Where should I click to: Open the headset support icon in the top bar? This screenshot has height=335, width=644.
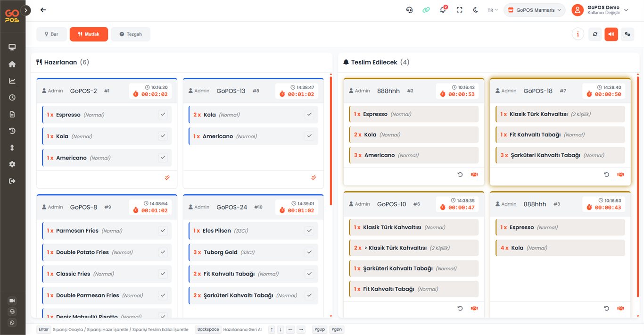[x=409, y=10]
